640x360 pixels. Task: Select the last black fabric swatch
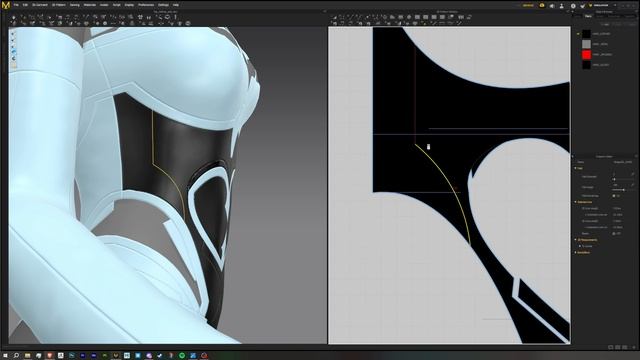pyautogui.click(x=586, y=64)
